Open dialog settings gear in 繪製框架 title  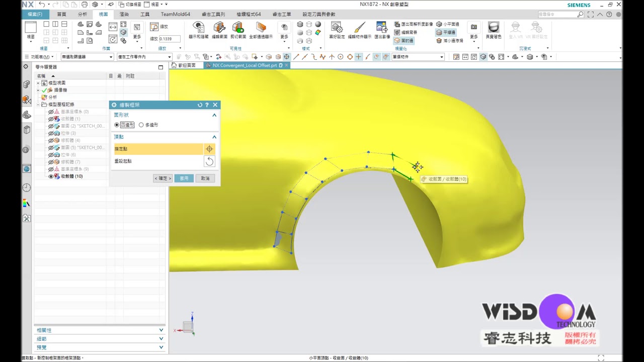pos(114,105)
